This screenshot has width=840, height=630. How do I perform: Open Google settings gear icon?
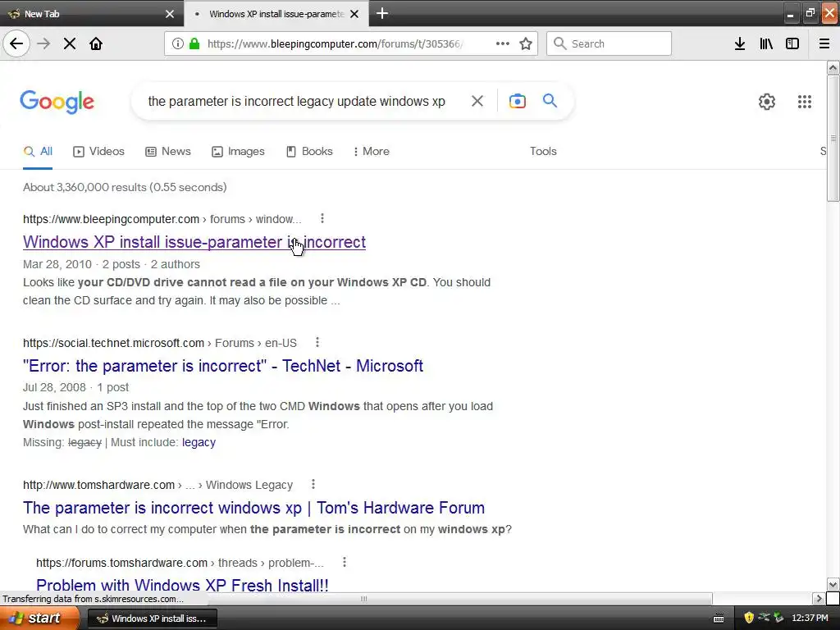[x=767, y=101]
